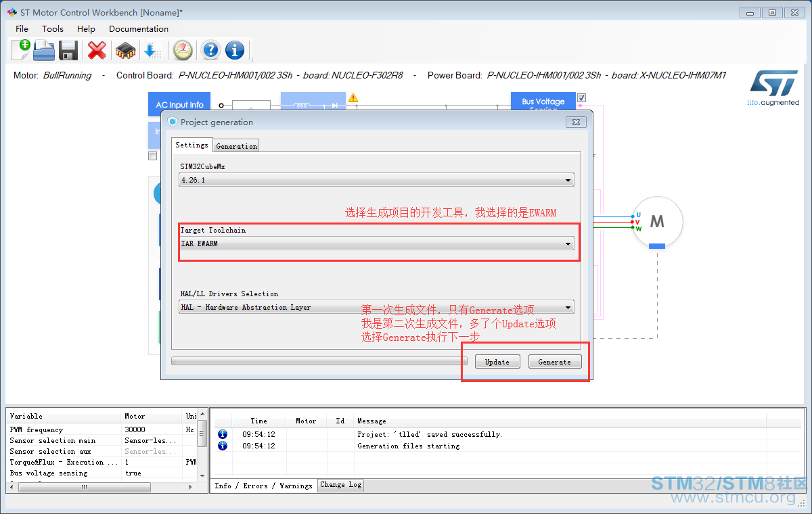
Task: Click the generation progress bar
Action: (x=319, y=361)
